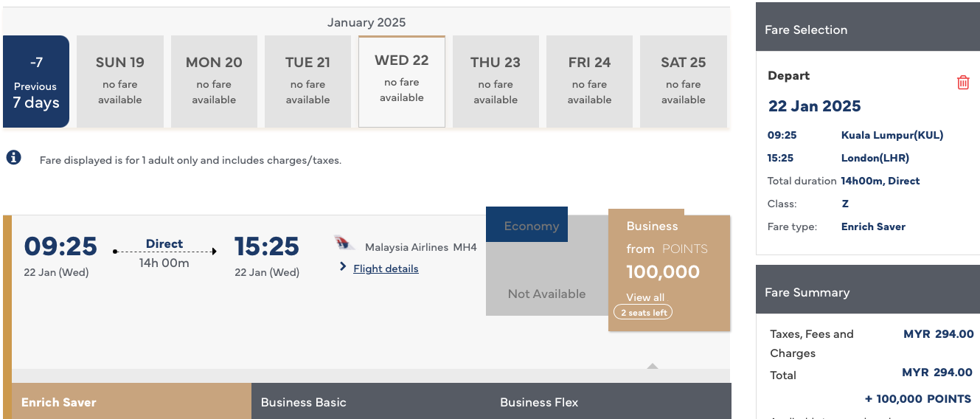Pick SAT 25 date tile
The width and height of the screenshot is (980, 419).
click(684, 81)
